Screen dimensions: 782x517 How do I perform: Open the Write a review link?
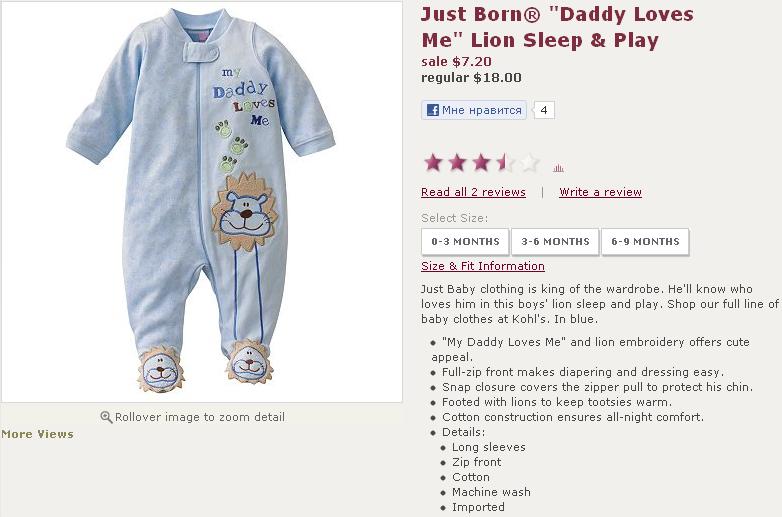click(x=600, y=192)
